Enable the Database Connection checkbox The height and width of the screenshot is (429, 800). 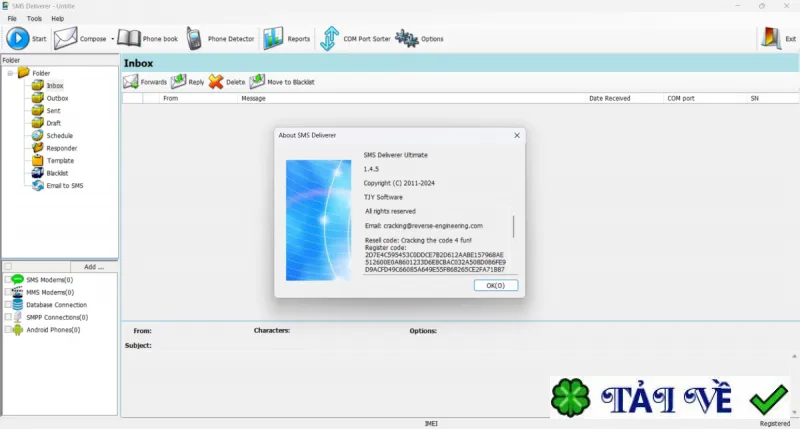[x=8, y=305]
